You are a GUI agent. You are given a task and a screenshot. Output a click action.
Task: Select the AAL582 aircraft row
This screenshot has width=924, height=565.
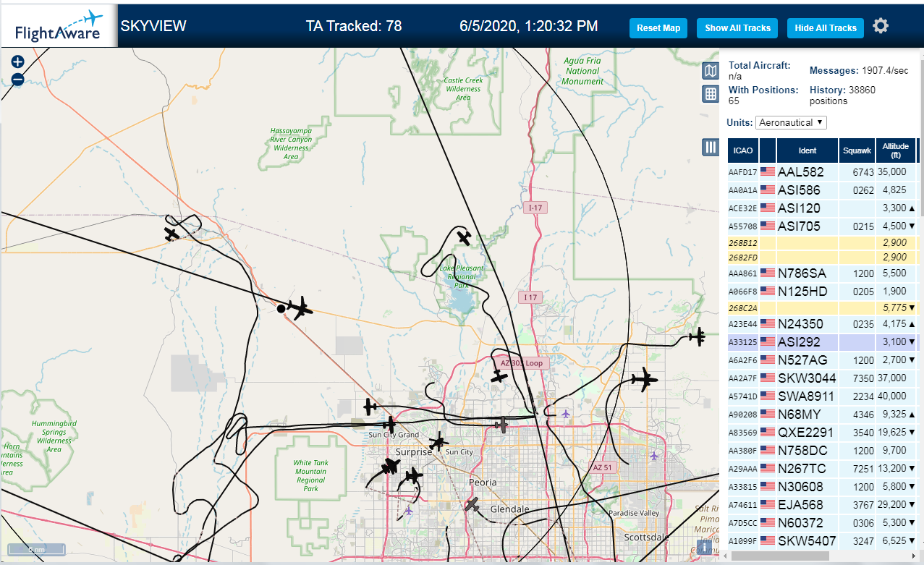tap(824, 172)
